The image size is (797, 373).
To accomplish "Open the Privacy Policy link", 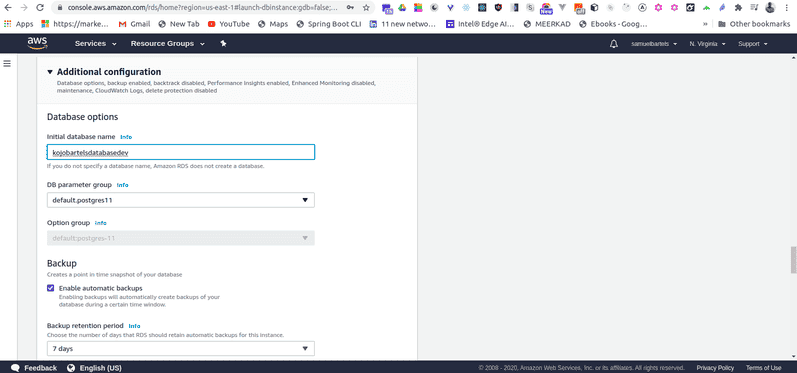I will 715,368.
